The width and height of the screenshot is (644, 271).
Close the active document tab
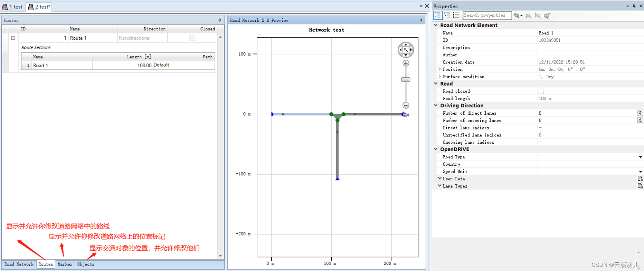pos(427,6)
